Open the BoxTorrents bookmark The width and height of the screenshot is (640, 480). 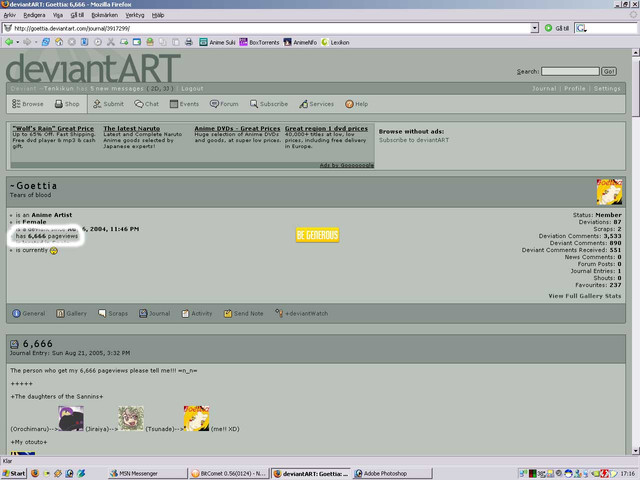259,42
